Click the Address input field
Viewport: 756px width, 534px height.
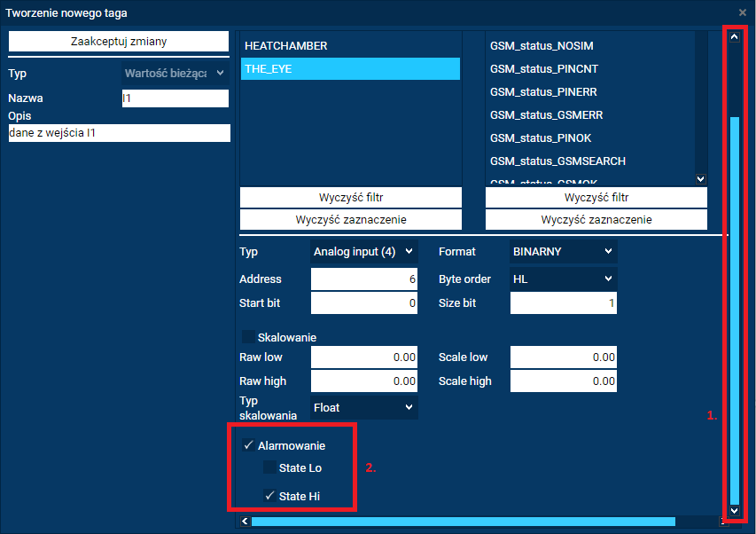pyautogui.click(x=364, y=279)
